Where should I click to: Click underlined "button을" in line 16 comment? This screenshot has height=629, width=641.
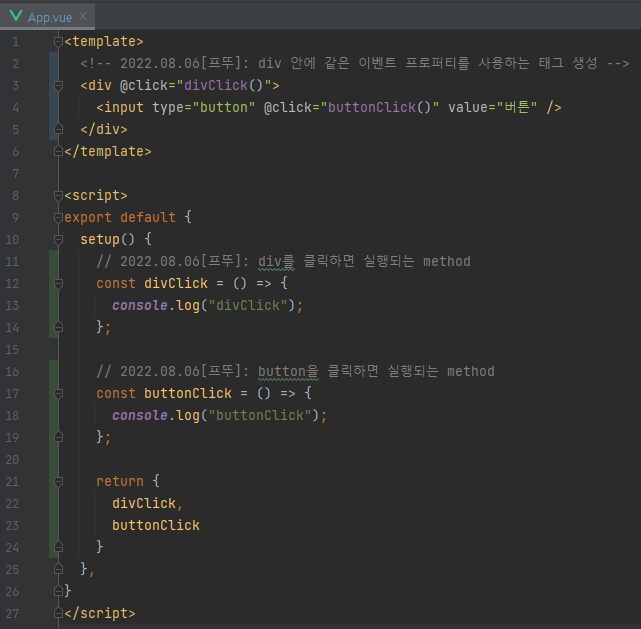288,372
